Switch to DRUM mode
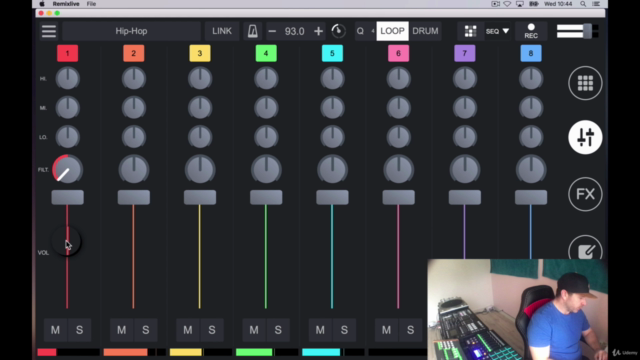This screenshot has width=640, height=360. [425, 31]
